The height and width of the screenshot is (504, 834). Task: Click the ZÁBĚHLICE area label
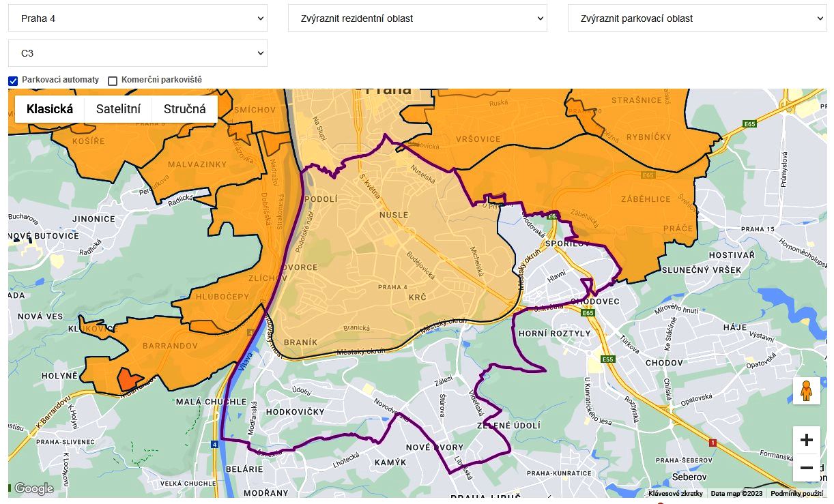coord(646,199)
